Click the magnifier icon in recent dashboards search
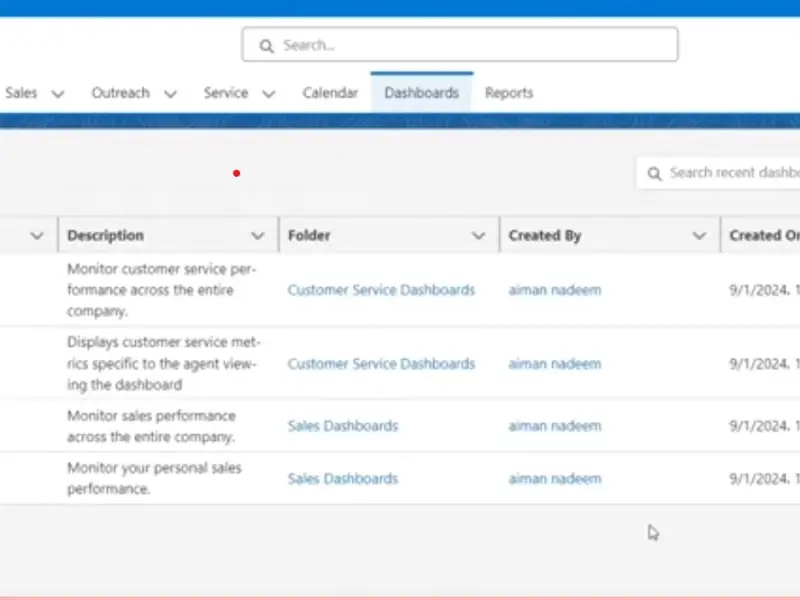The image size is (800, 600). [x=655, y=174]
